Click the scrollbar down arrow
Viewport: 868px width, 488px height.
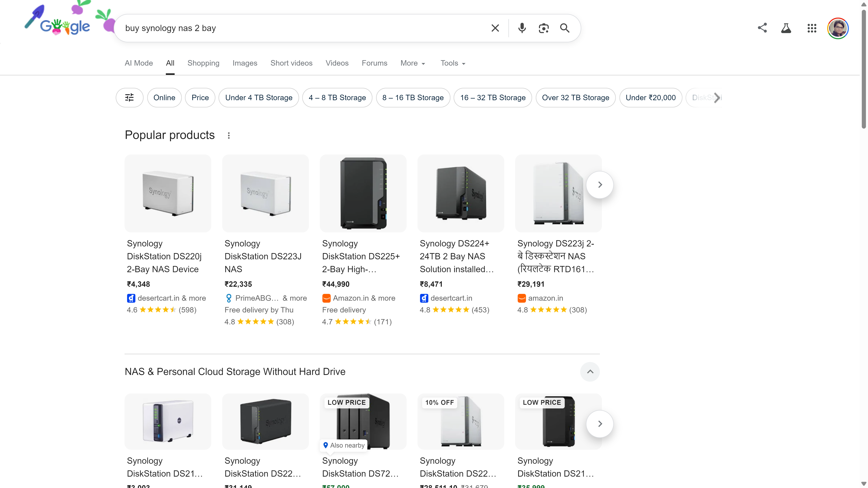tap(864, 484)
